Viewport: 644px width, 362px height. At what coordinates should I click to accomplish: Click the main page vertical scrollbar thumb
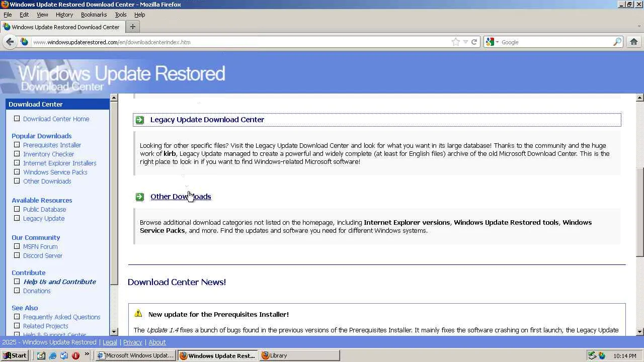(x=640, y=212)
